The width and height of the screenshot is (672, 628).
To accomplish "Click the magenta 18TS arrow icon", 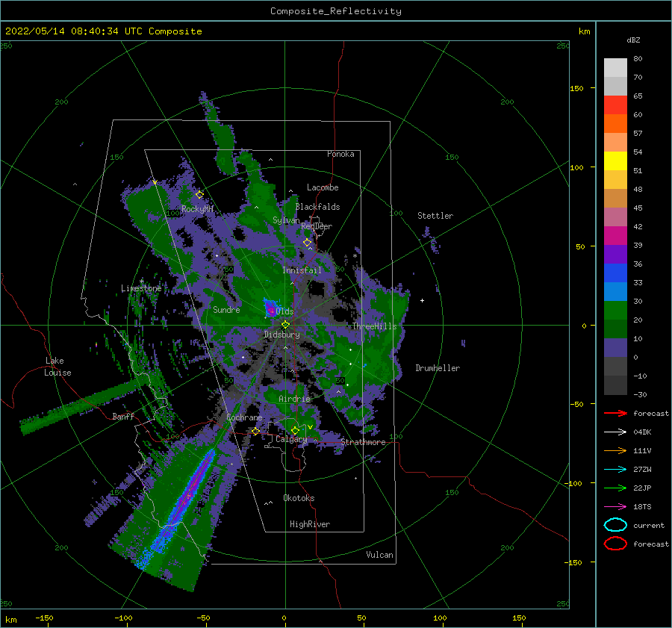I will point(615,507).
